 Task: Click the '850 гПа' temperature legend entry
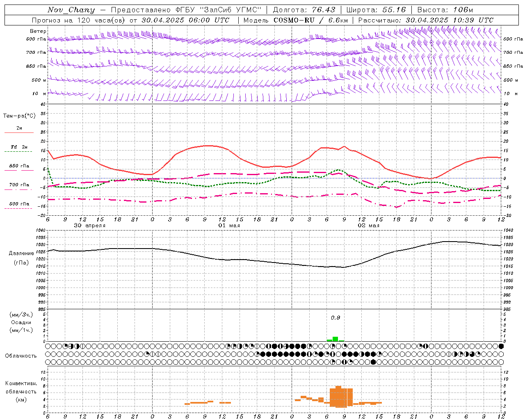tap(19, 166)
